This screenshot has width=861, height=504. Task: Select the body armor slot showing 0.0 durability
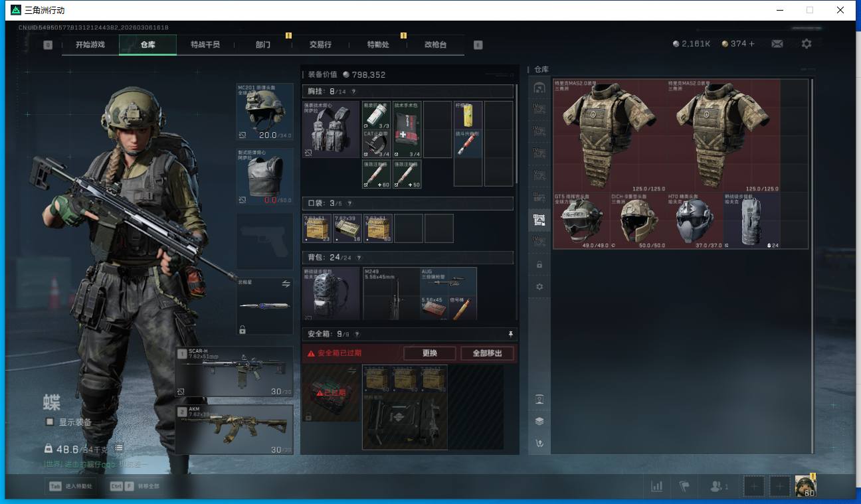[265, 177]
